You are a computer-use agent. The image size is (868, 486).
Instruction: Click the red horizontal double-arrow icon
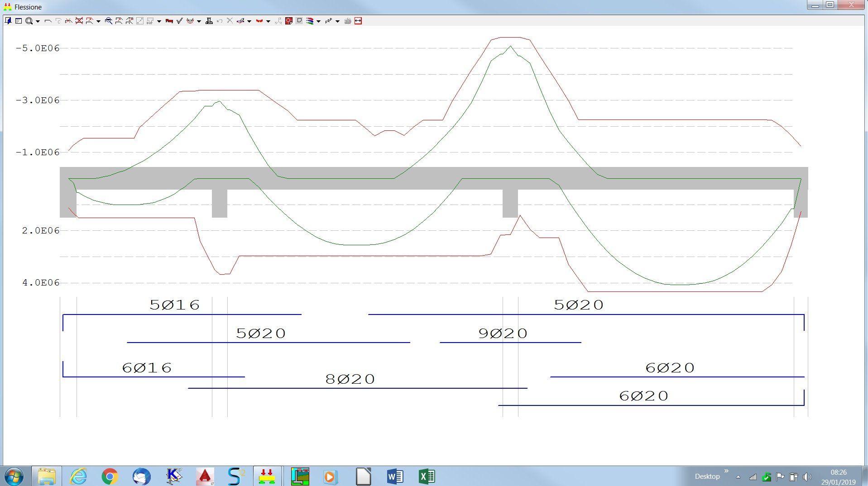(x=358, y=21)
